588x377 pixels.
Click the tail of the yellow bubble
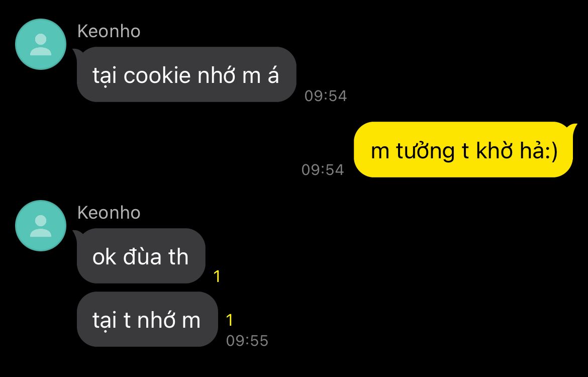pyautogui.click(x=572, y=128)
